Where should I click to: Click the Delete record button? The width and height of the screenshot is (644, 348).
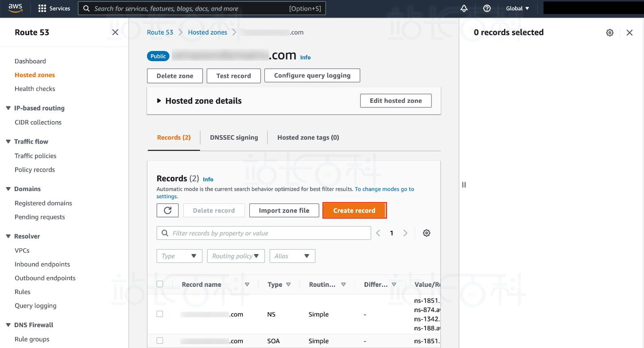pyautogui.click(x=214, y=211)
